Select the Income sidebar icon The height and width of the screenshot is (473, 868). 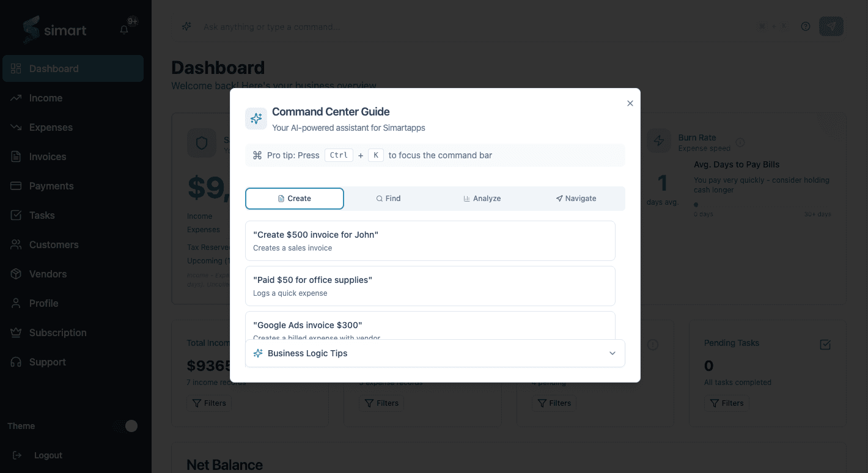[x=17, y=98]
